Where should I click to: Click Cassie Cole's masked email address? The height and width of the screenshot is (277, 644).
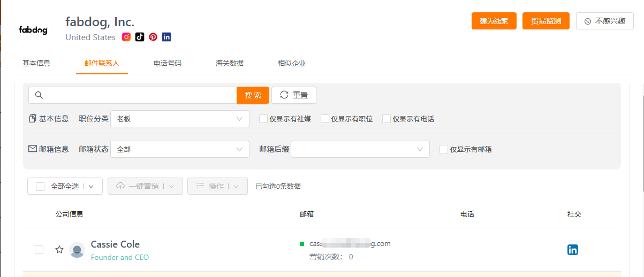tap(350, 243)
